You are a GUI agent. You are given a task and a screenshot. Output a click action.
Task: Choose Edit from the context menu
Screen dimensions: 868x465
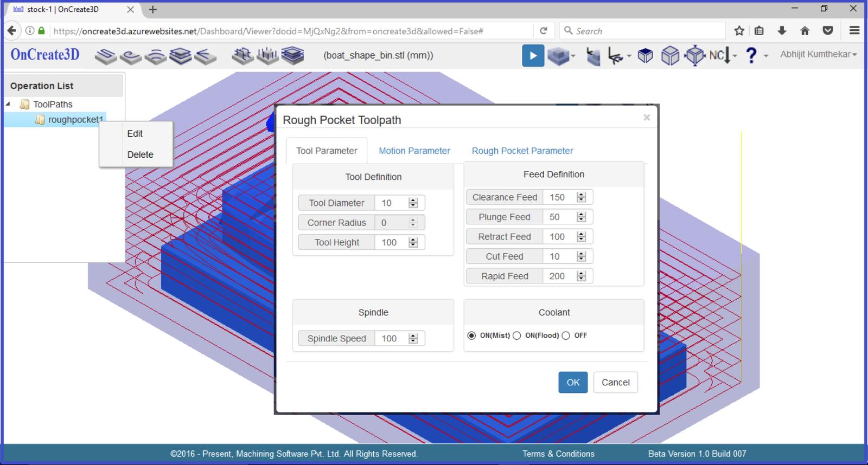point(135,134)
